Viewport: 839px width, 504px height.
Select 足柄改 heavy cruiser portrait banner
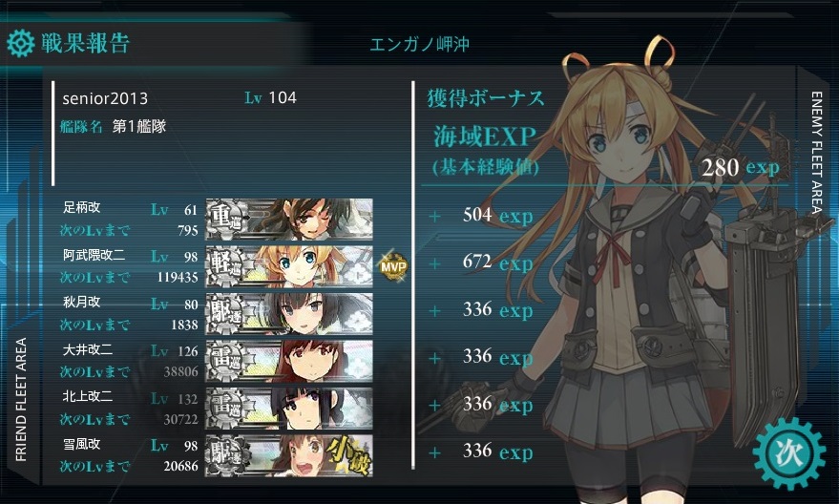pyautogui.click(x=289, y=219)
